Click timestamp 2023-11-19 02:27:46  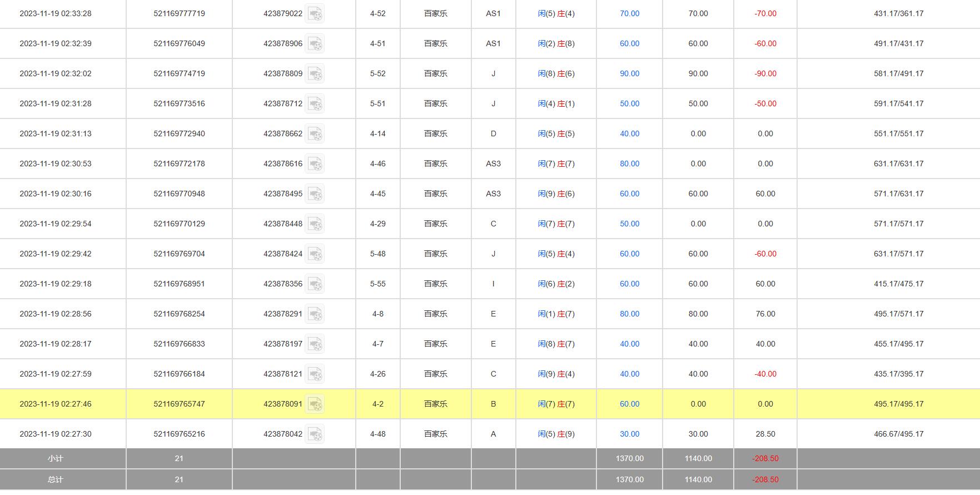[56, 404]
